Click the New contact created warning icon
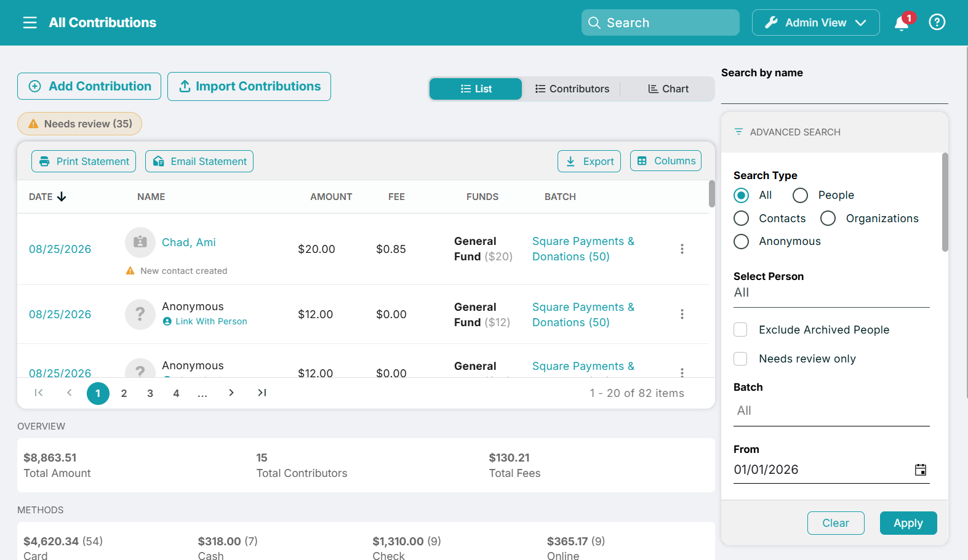The height and width of the screenshot is (560, 968). [130, 271]
